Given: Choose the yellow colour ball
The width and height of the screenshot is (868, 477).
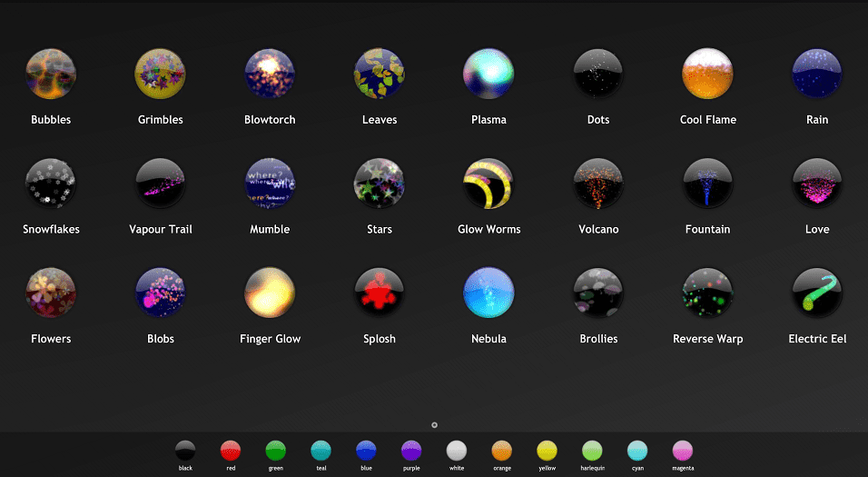Looking at the screenshot, I should pyautogui.click(x=547, y=451).
